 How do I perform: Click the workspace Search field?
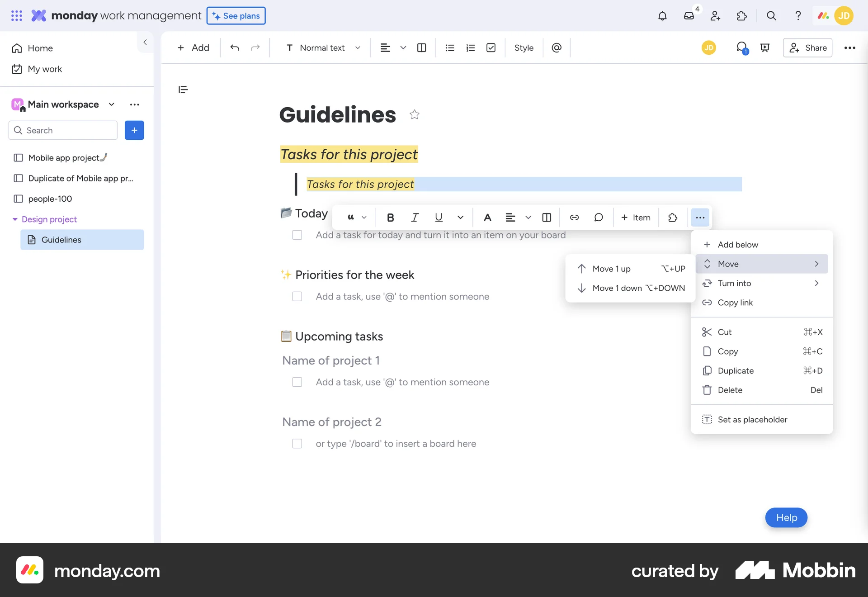click(x=63, y=130)
